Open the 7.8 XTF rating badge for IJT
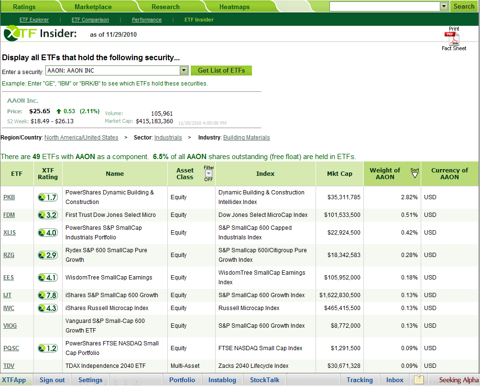The image size is (480, 386). pyautogui.click(x=48, y=295)
